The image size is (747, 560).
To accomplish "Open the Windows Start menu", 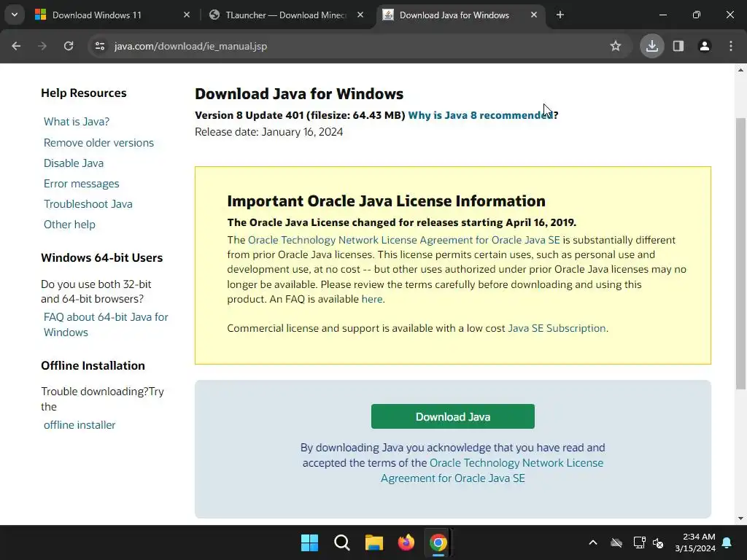I will click(309, 542).
